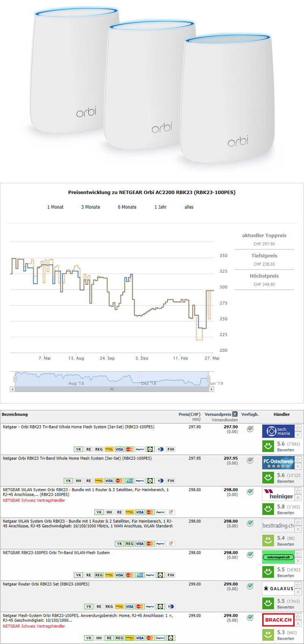304x644 pixels.
Task: Click Bewerten link under GALAXUS rating
Action: coord(285,607)
